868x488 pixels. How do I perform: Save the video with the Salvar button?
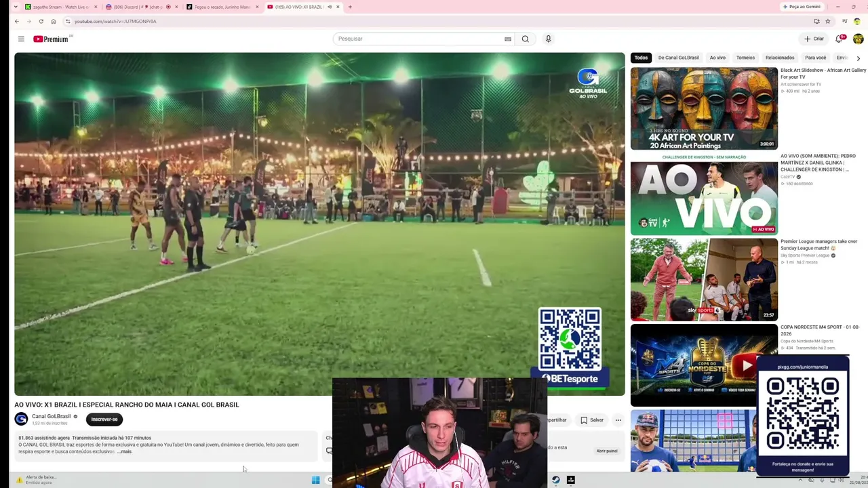coord(591,420)
